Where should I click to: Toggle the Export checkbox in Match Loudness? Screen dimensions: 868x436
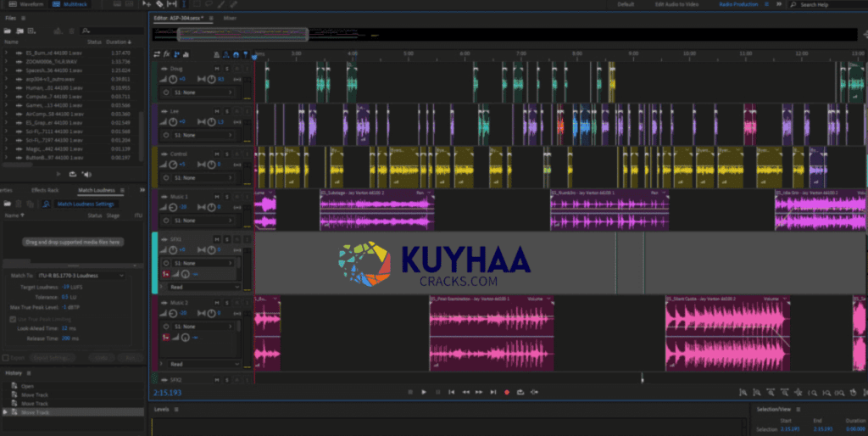(x=6, y=358)
